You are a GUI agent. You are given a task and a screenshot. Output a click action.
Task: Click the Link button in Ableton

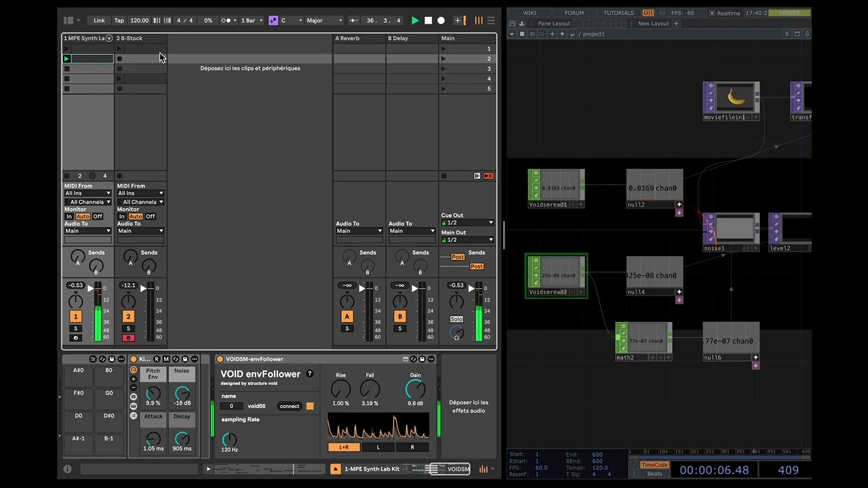[99, 20]
